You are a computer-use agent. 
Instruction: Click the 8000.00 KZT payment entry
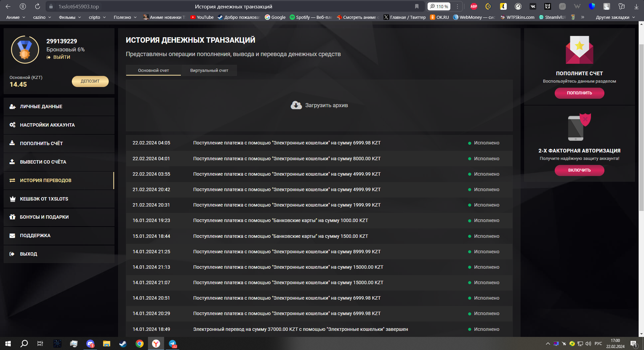pos(319,159)
